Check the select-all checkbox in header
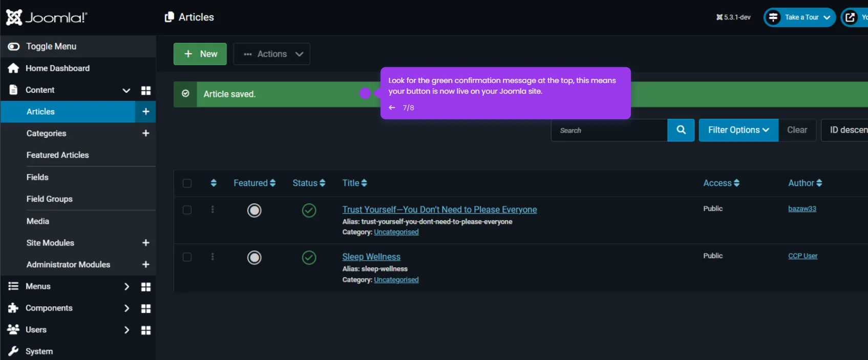Viewport: 868px width, 360px height. click(187, 183)
